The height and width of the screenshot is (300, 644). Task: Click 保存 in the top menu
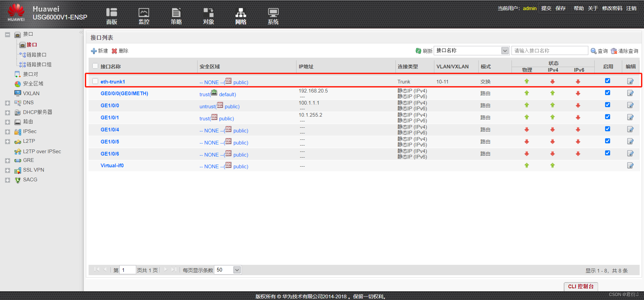tap(560, 8)
